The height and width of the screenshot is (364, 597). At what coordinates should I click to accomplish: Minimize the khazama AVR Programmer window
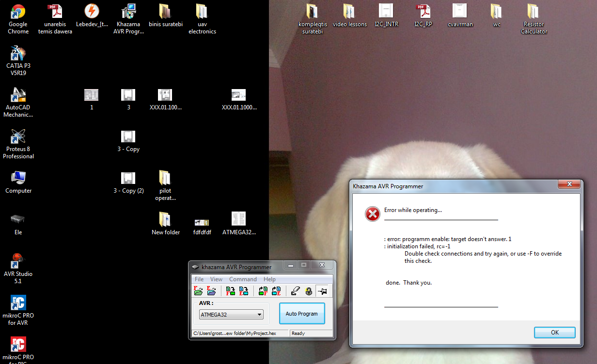291,265
